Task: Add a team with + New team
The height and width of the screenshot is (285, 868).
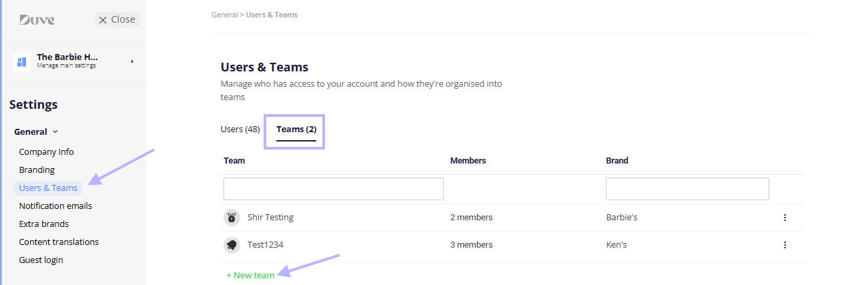Action: [250, 275]
